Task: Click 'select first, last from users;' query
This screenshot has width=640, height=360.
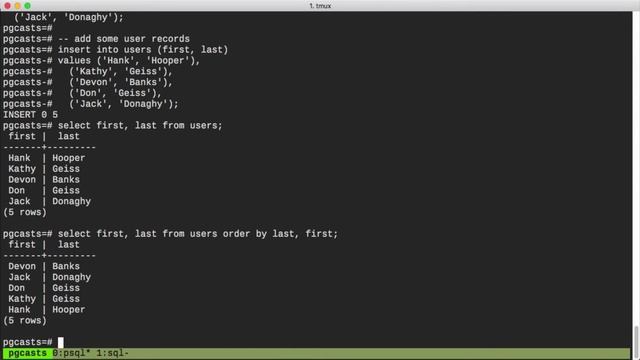Action: pyautogui.click(x=140, y=126)
